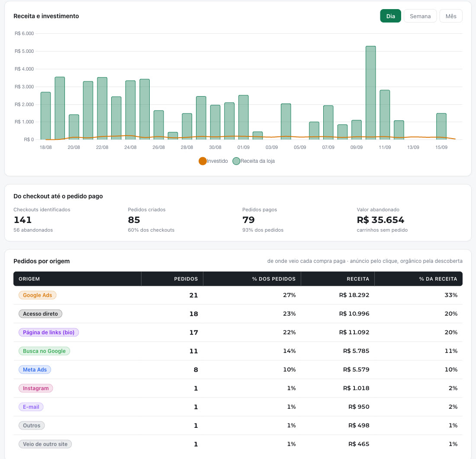The height and width of the screenshot is (459, 476).
Task: Click Google Ads order count 21
Action: pyautogui.click(x=194, y=295)
